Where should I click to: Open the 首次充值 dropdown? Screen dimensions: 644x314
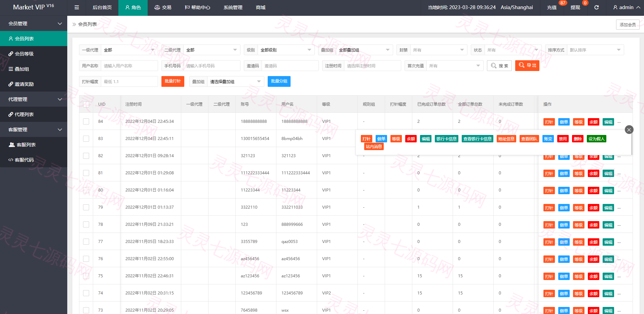coord(455,66)
